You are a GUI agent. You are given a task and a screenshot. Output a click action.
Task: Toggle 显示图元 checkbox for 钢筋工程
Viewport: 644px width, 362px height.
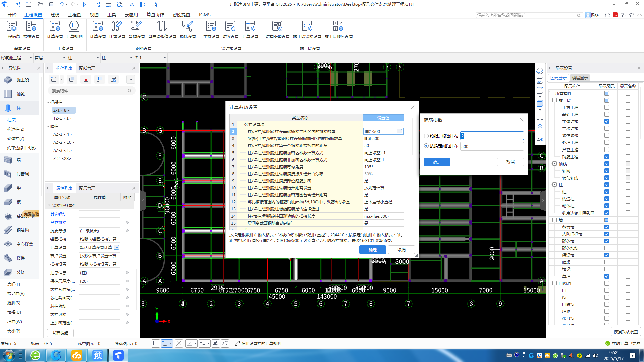click(606, 157)
